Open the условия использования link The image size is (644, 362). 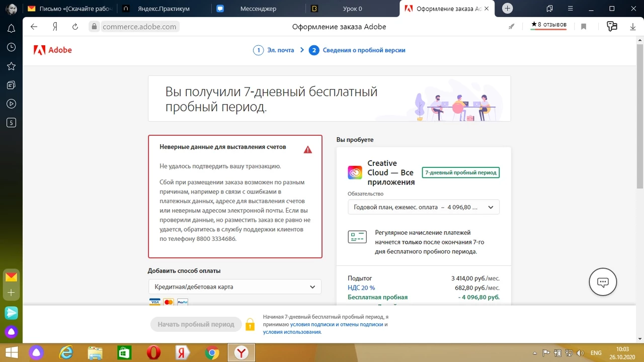pos(292,332)
